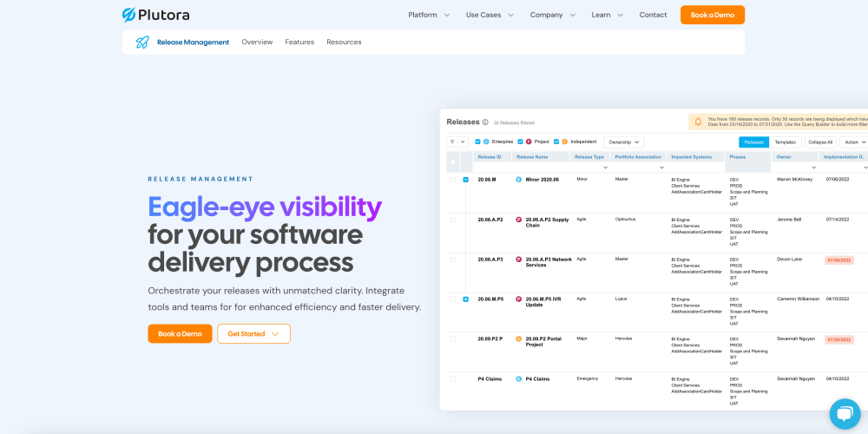Follow the Contact link in the top navigation
This screenshot has width=868, height=434.
point(653,15)
